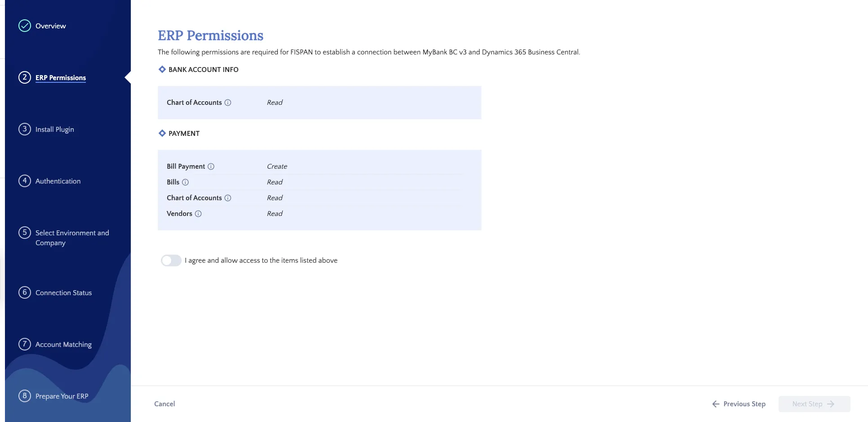Click the Create permission value
The width and height of the screenshot is (868, 422).
click(x=277, y=166)
